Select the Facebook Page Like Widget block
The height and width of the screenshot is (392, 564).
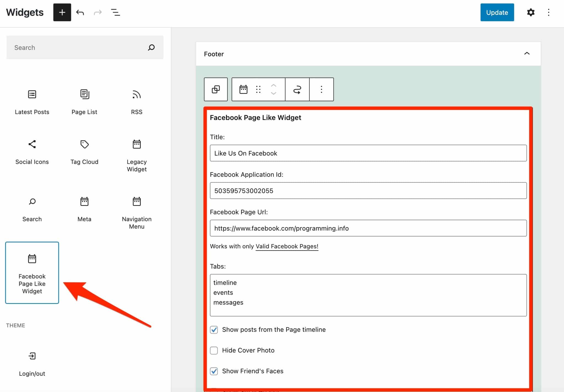[x=32, y=273]
